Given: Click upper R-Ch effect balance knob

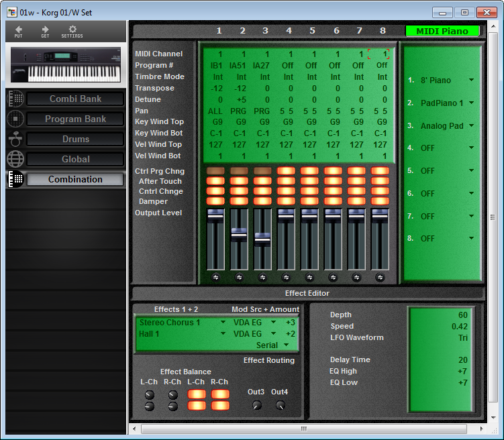Looking at the screenshot, I should pyautogui.click(x=173, y=394).
